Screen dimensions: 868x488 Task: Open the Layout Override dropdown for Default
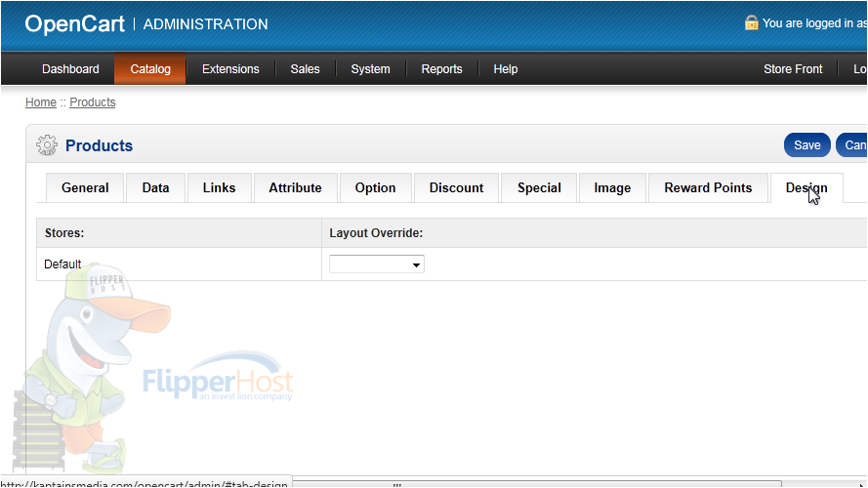pos(377,264)
